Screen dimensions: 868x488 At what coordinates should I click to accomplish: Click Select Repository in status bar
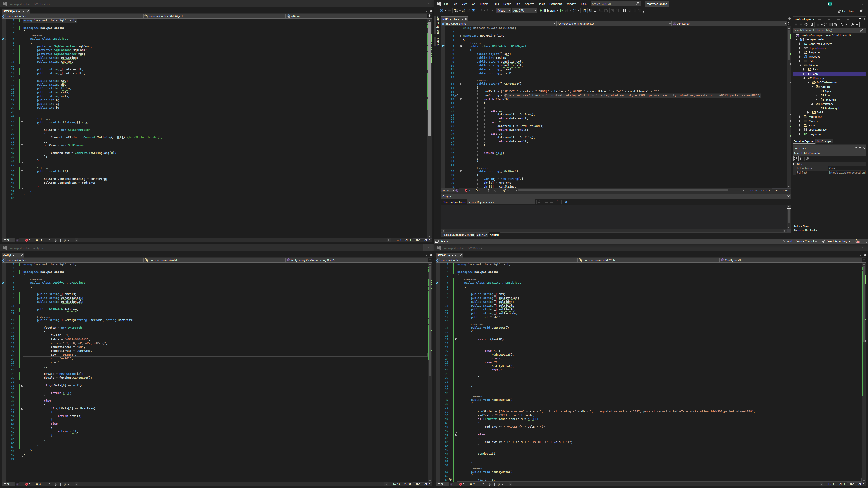[x=836, y=241]
